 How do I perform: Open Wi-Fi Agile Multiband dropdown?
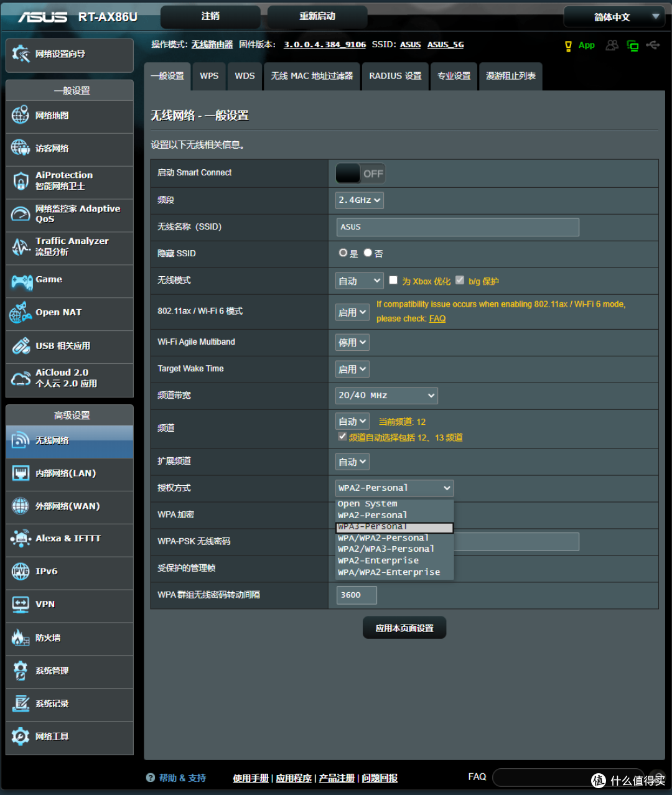[x=353, y=342]
